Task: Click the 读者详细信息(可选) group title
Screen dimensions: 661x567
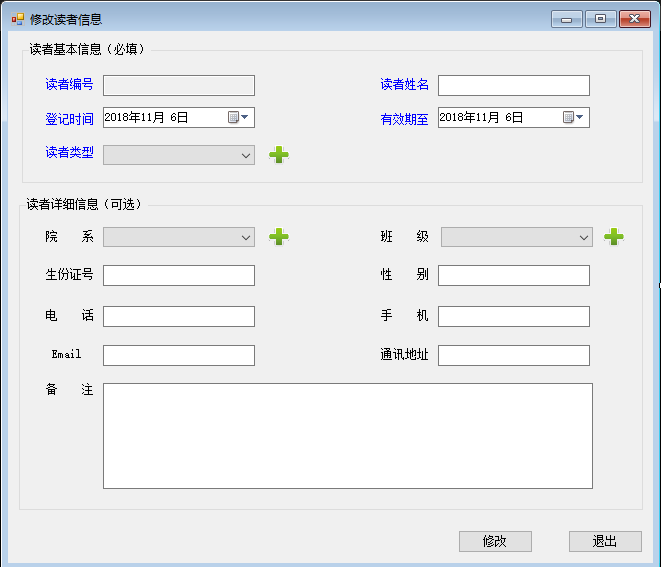Action: pyautogui.click(x=85, y=204)
